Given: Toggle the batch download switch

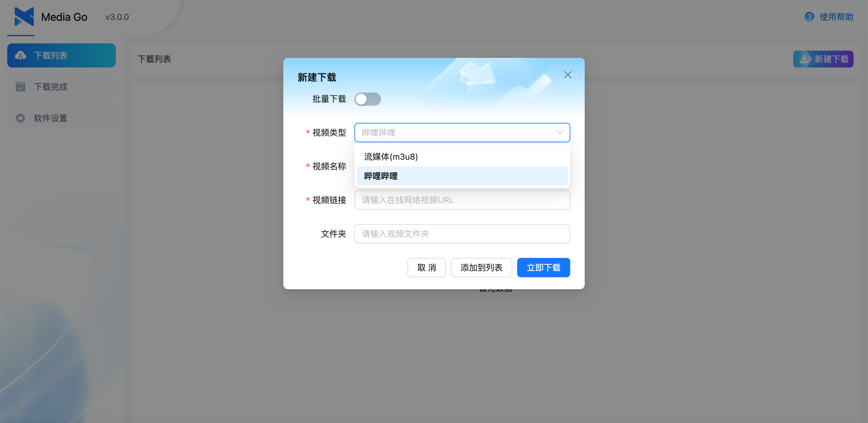Looking at the screenshot, I should tap(367, 99).
